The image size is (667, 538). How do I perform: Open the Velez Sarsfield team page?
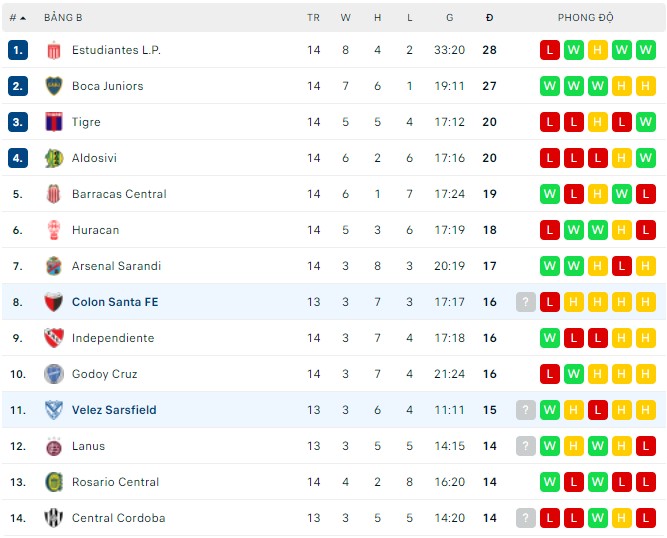(114, 410)
